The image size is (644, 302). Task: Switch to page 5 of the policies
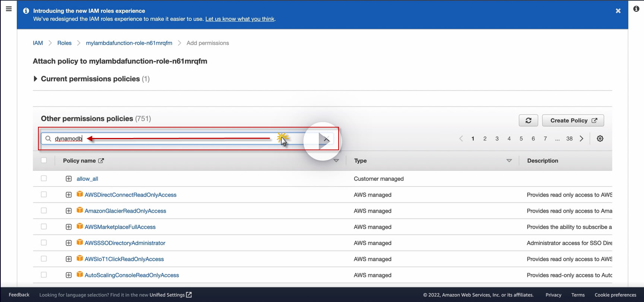point(521,139)
